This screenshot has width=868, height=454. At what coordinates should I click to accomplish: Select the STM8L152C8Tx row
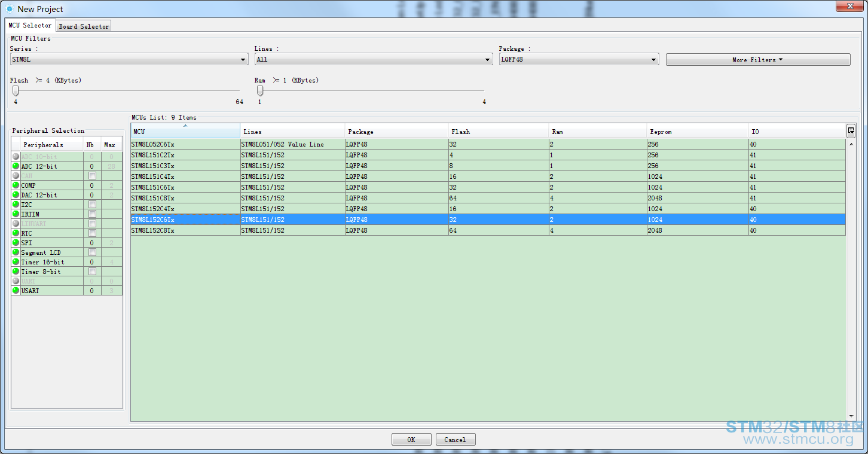[488, 230]
